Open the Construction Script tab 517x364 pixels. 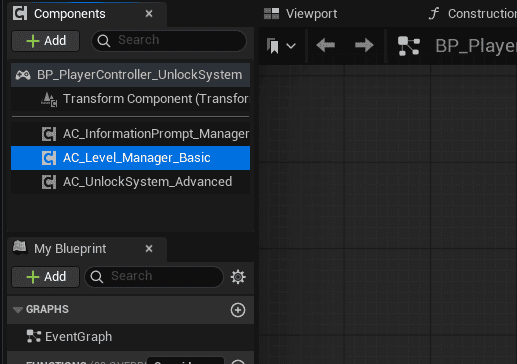[x=473, y=14]
